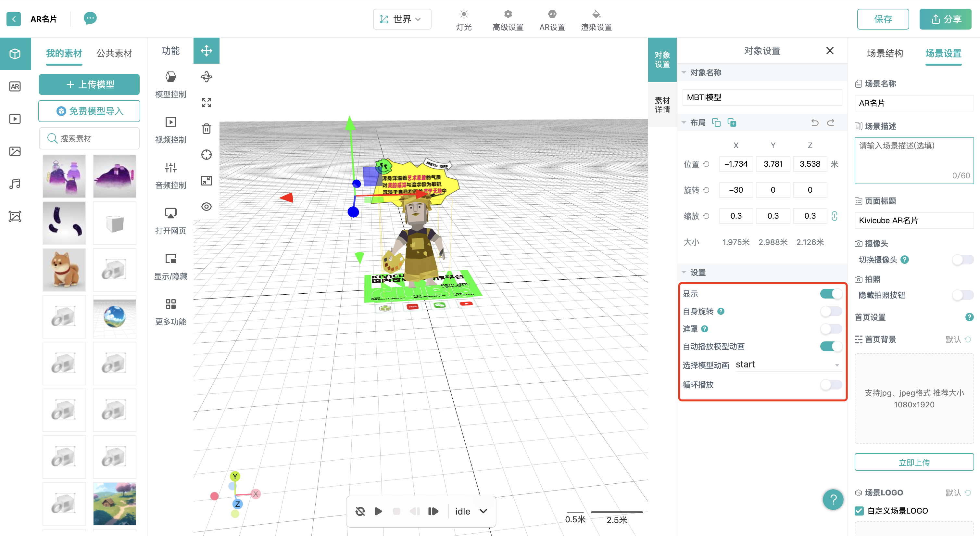Switch to the Public Materials tab
Viewport: 980px width, 536px height.
point(114,53)
